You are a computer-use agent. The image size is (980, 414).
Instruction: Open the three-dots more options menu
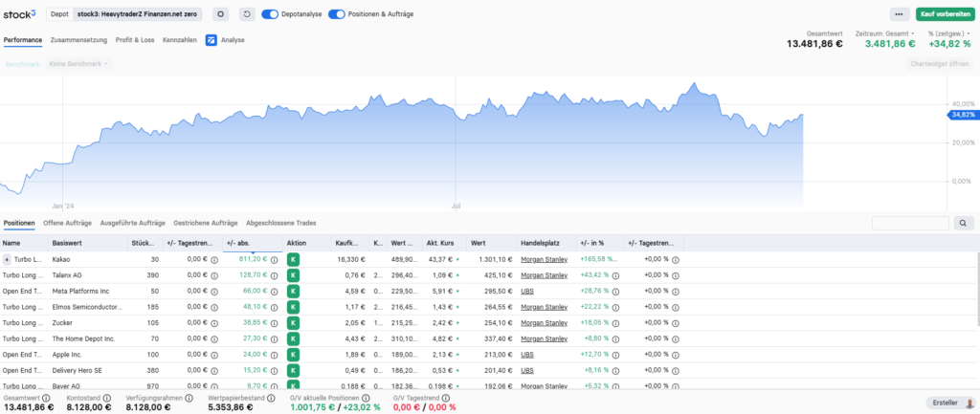tap(899, 13)
